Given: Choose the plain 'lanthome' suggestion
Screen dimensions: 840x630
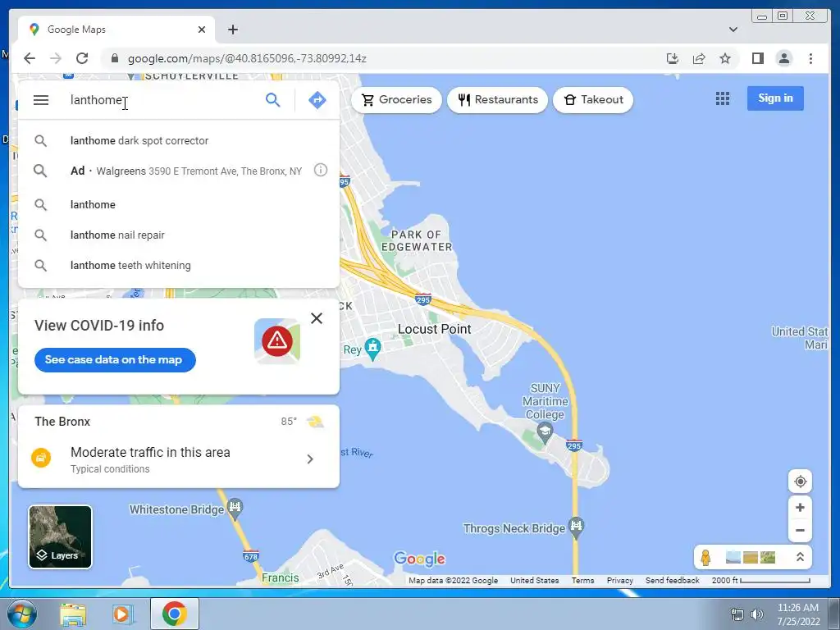Looking at the screenshot, I should 178,204.
